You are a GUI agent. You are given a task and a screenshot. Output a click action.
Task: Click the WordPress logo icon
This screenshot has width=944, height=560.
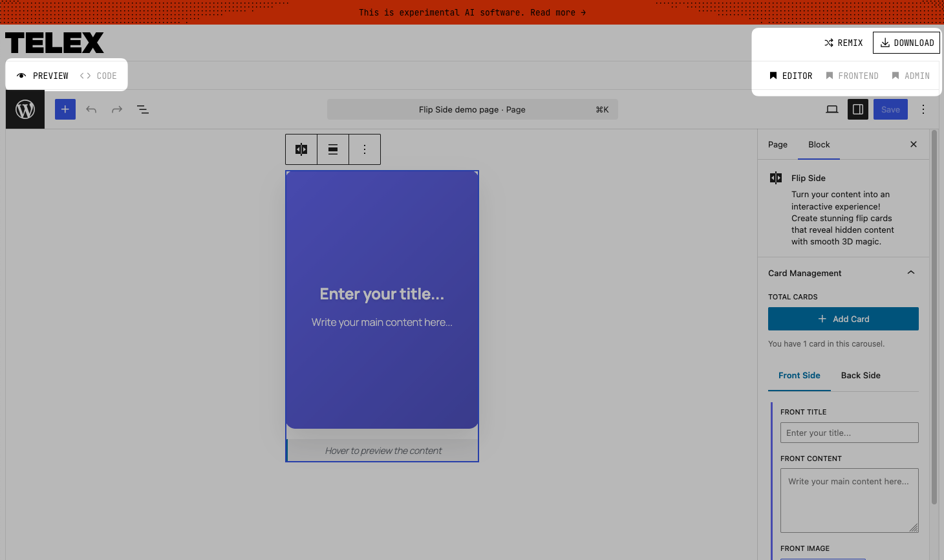pyautogui.click(x=25, y=109)
